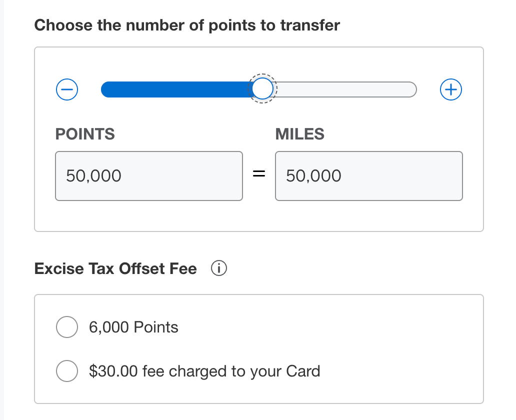Viewport: 516px width, 420px height.
Task: Click the Choose number of points heading
Action: (186, 25)
